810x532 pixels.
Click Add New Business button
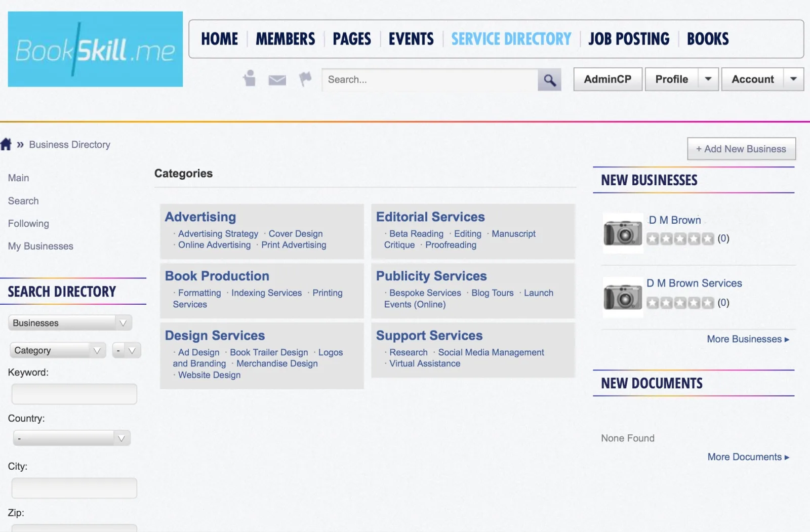(741, 149)
